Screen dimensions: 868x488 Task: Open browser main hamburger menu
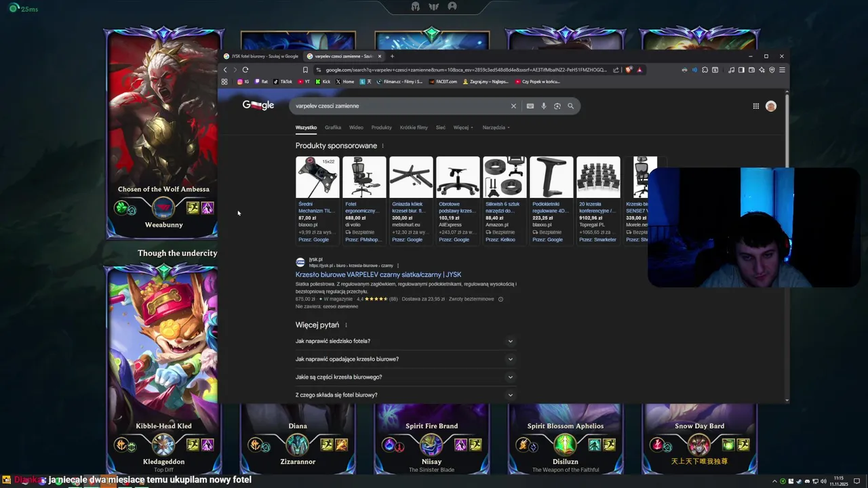(782, 70)
